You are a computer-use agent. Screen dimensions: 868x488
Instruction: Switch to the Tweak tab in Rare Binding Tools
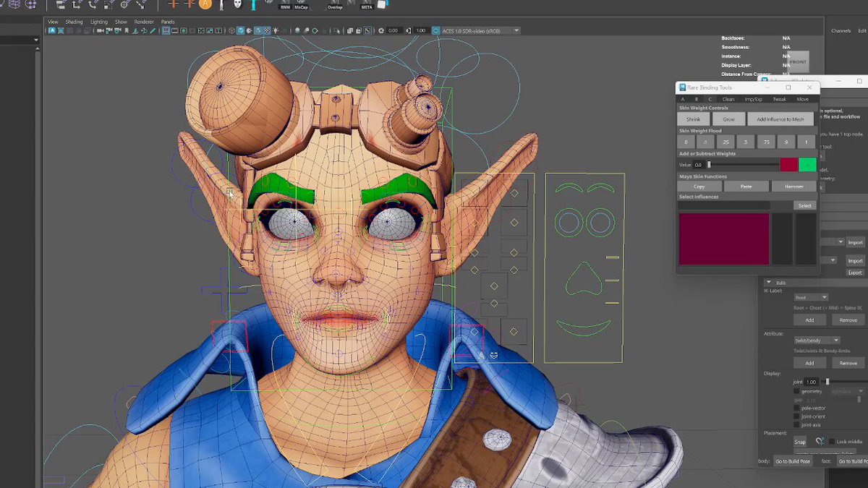(779, 99)
